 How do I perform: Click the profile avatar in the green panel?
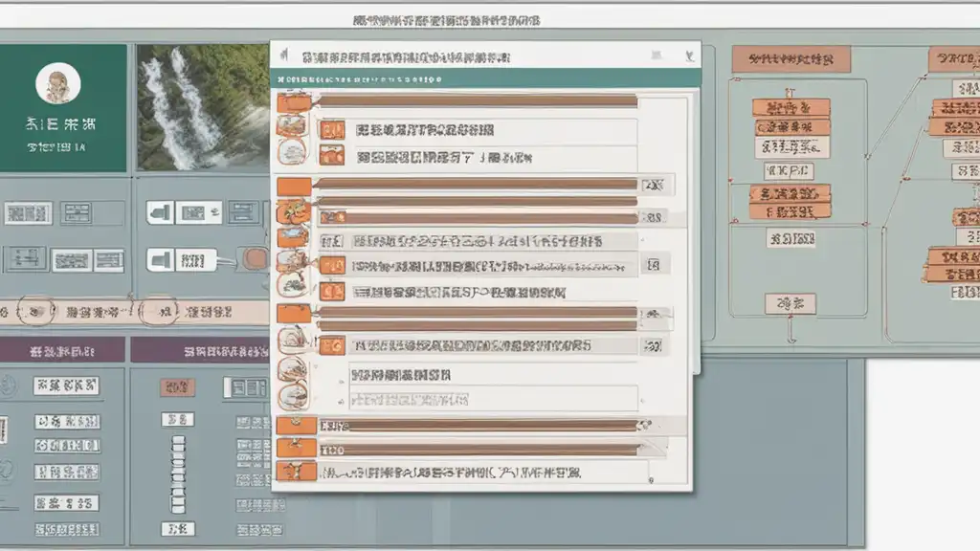click(57, 84)
